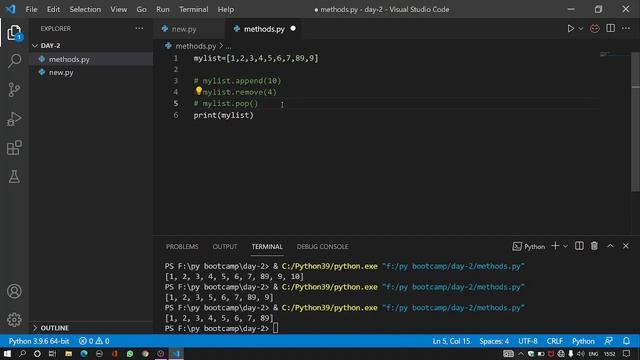Open the Go menu
Screen dimensions: 640x360
point(141,9)
